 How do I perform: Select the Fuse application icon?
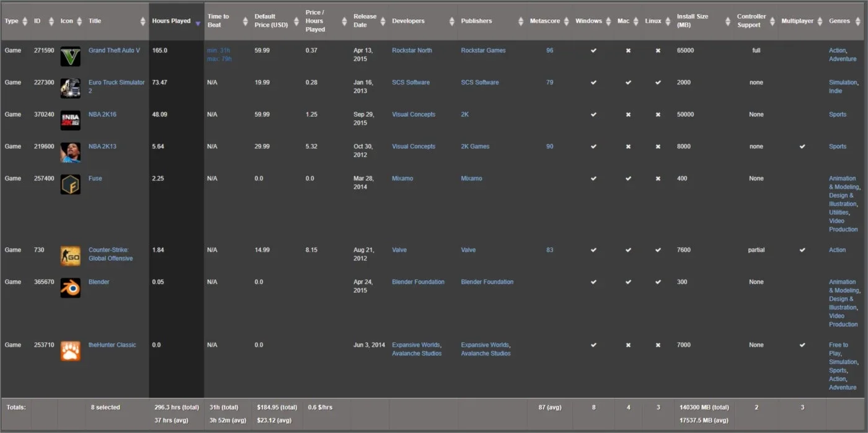(70, 185)
